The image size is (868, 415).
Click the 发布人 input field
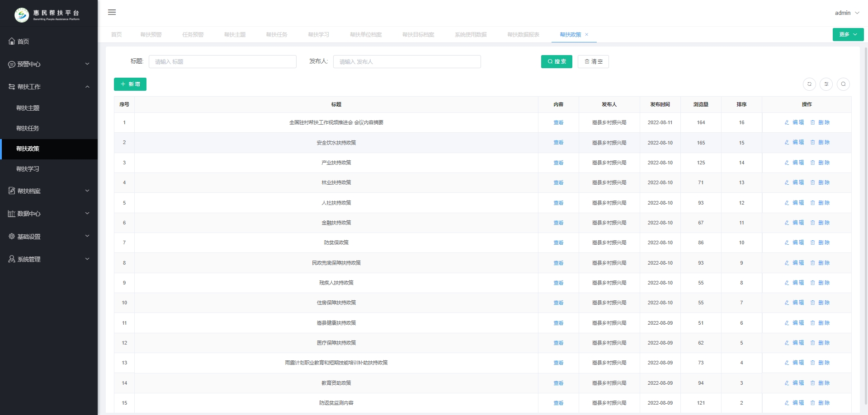pyautogui.click(x=407, y=61)
